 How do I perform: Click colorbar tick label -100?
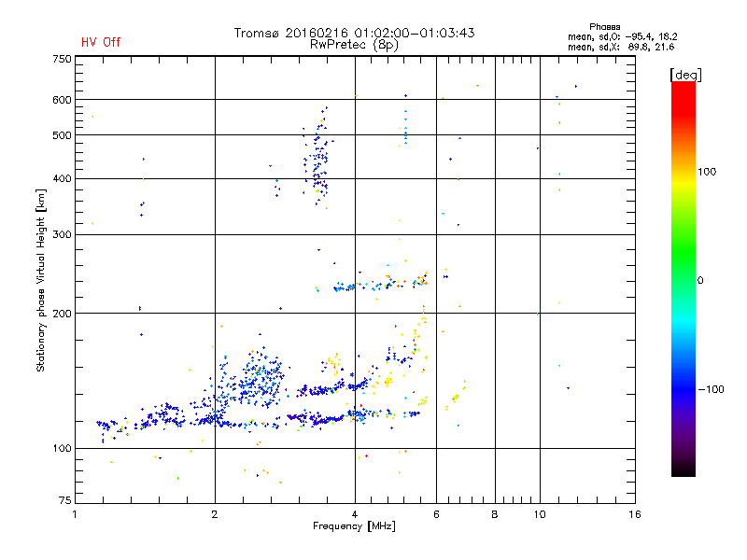point(711,389)
